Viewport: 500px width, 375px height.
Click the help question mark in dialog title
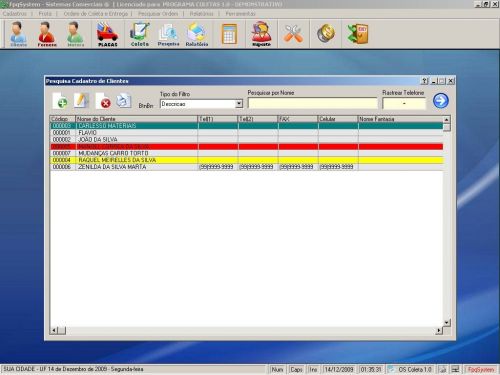(x=424, y=81)
